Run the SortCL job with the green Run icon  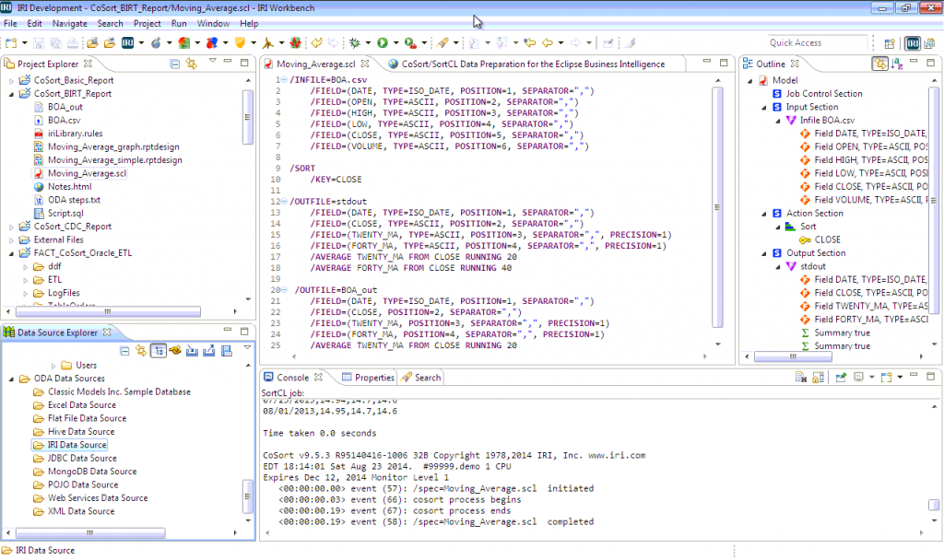[x=382, y=42]
